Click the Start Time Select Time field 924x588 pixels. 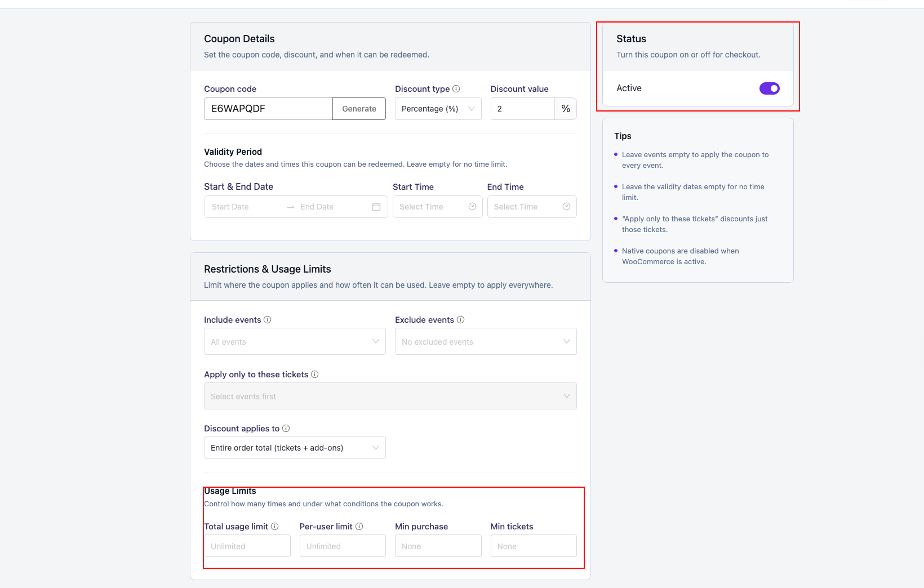click(437, 207)
